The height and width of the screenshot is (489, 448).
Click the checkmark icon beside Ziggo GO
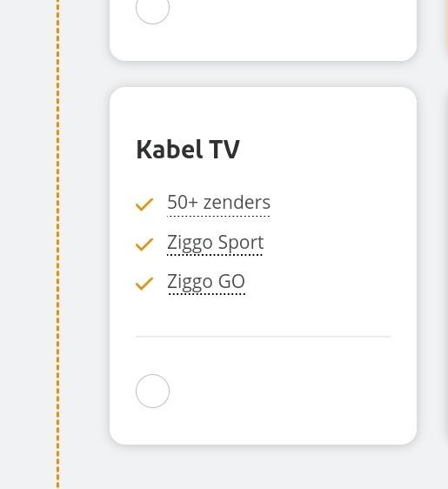tap(144, 284)
